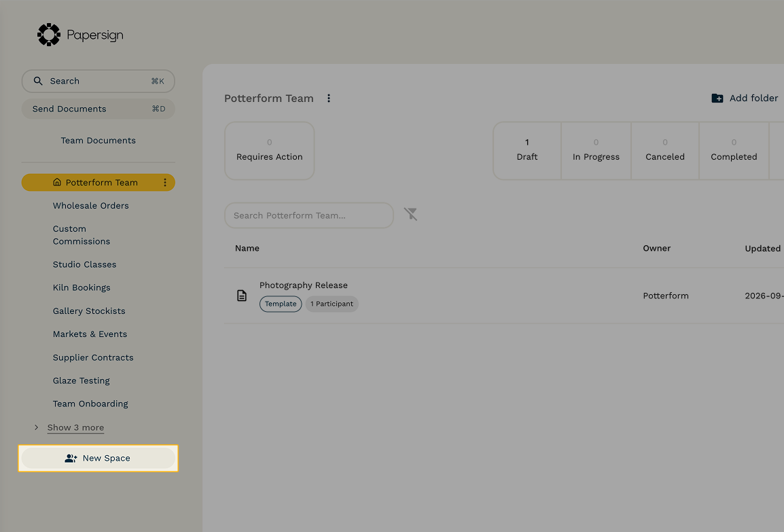Viewport: 784px width, 532px height.
Task: Open the sidebar Potterform Team options menu
Action: (165, 183)
